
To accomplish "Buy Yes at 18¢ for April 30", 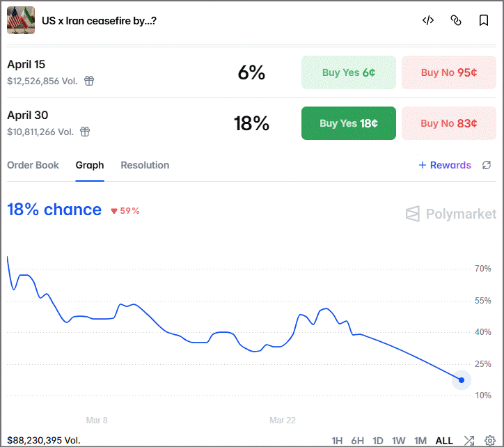I will point(349,123).
